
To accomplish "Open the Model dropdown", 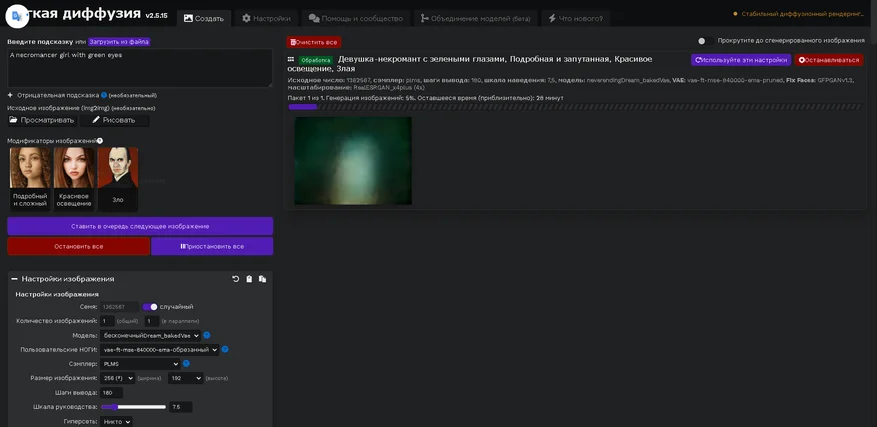I will 150,335.
